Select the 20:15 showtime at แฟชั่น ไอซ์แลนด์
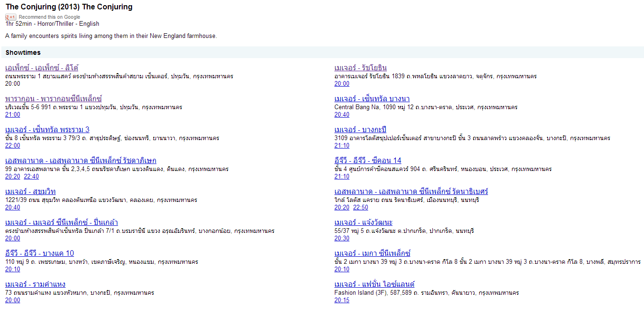 [342, 300]
